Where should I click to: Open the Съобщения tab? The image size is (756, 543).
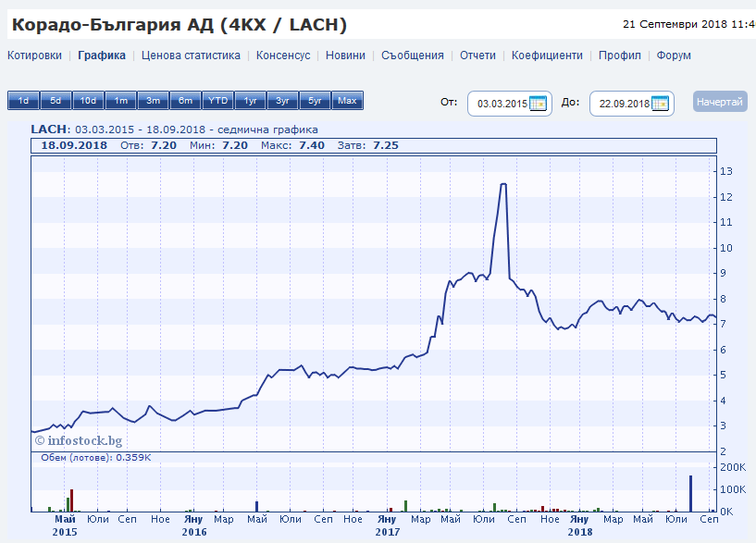[412, 56]
